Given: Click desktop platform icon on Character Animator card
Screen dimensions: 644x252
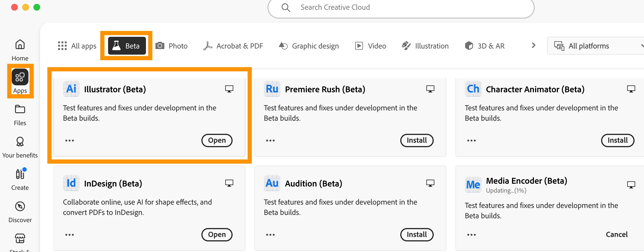Looking at the screenshot, I should (x=631, y=89).
